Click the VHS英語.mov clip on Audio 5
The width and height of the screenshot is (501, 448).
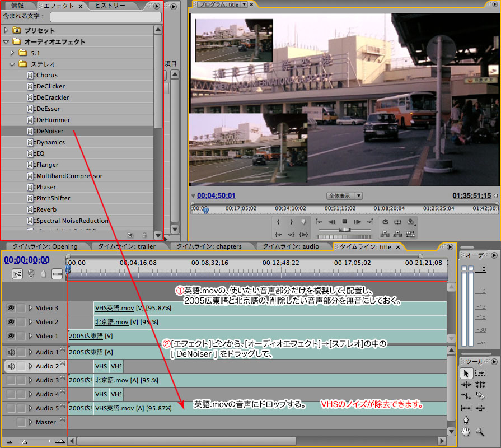click(x=133, y=408)
